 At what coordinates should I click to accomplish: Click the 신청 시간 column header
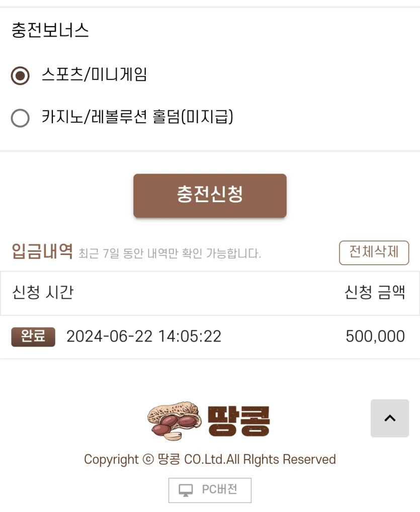(x=43, y=292)
